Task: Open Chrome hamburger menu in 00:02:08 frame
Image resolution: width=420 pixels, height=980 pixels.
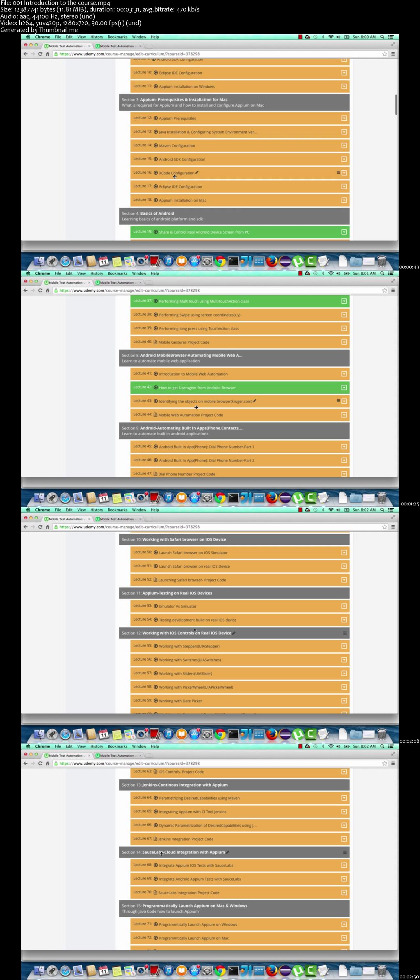Action: click(393, 527)
